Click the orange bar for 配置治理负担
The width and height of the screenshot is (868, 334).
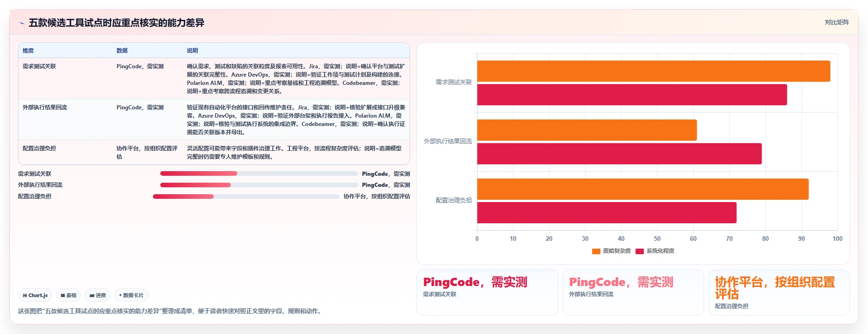(x=643, y=189)
